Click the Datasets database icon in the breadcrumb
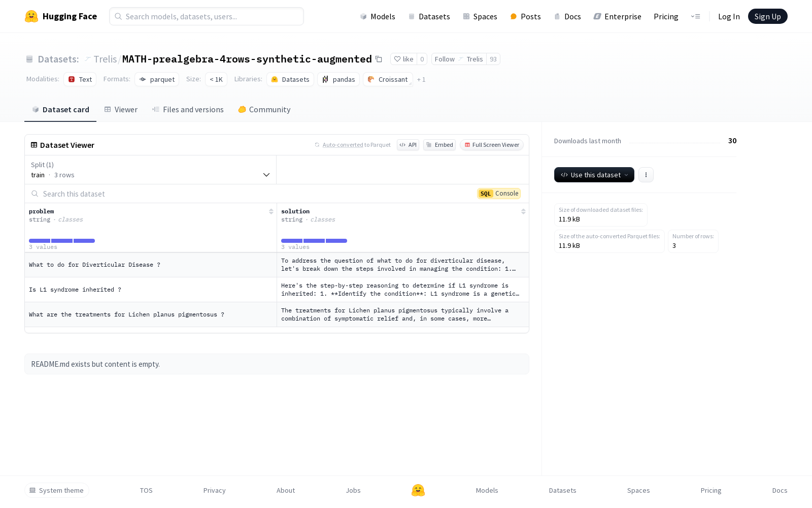812x508 pixels. click(x=29, y=59)
